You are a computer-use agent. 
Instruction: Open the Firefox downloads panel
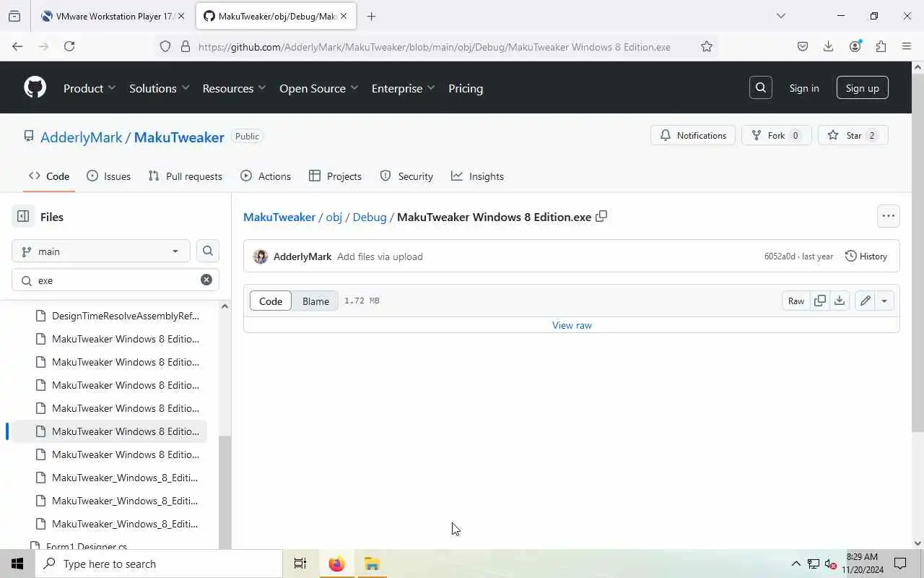pyautogui.click(x=829, y=46)
